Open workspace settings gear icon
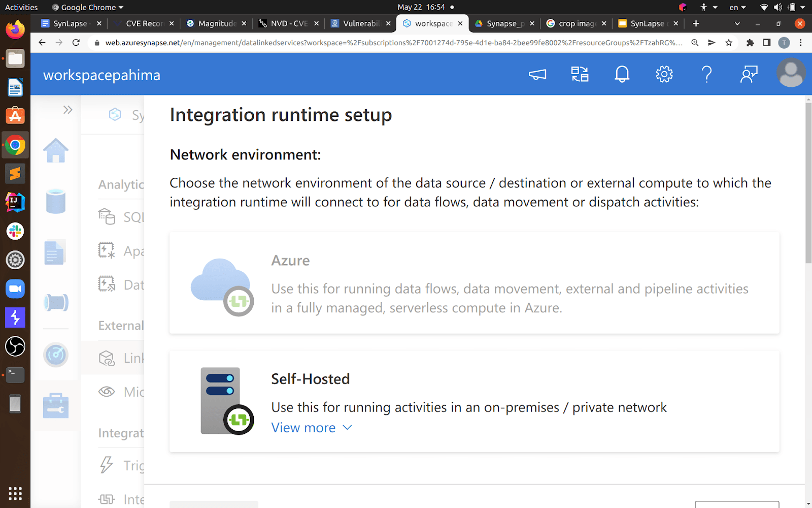 pyautogui.click(x=664, y=74)
